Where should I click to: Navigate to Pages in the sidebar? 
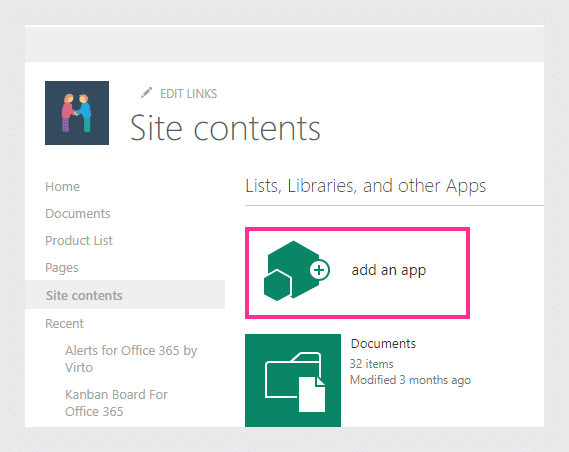pos(62,268)
